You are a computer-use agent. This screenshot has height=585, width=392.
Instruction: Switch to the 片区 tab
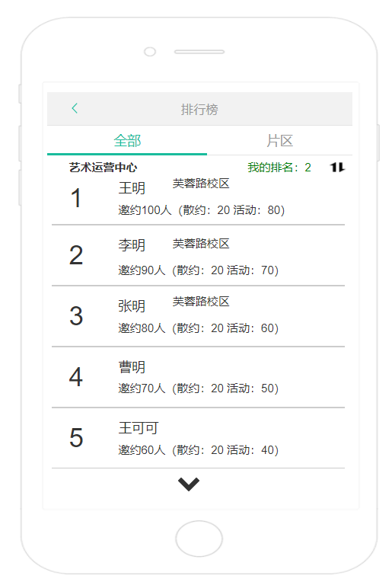click(280, 141)
